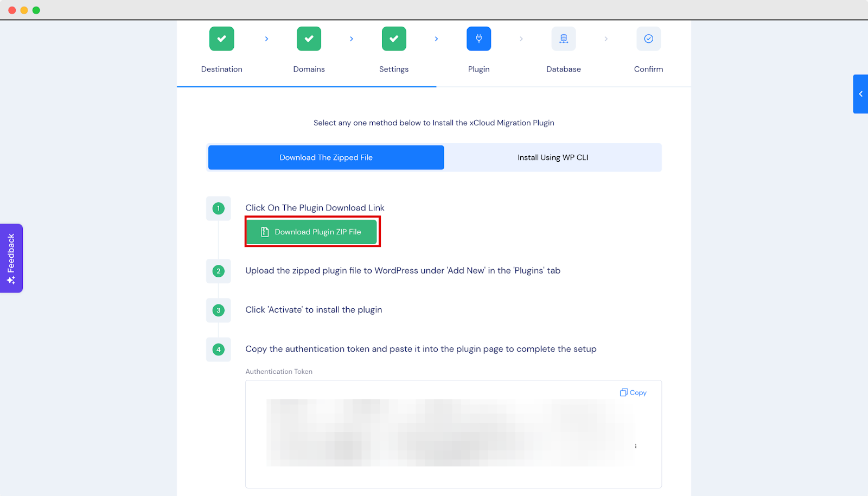
Task: Select the Domains completed step icon
Action: click(309, 39)
